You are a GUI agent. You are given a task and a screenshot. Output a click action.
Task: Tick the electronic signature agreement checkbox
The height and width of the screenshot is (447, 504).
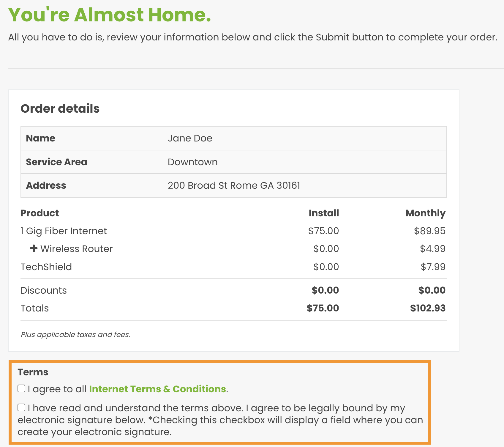click(21, 407)
